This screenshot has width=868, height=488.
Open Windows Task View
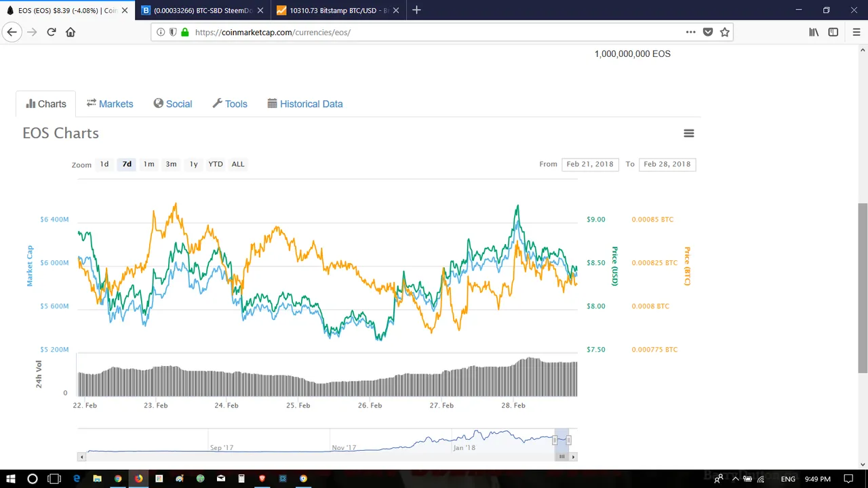pyautogui.click(x=54, y=479)
